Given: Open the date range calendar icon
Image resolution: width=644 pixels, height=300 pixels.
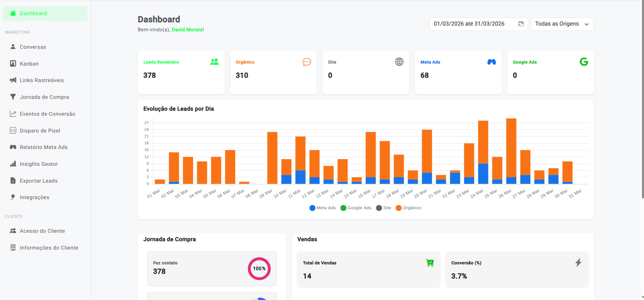Looking at the screenshot, I should click(x=521, y=24).
